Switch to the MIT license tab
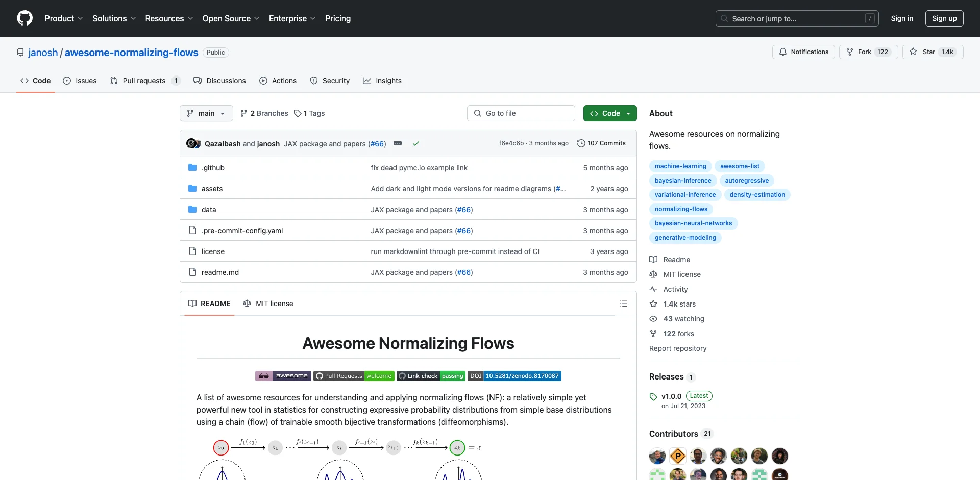This screenshot has width=980, height=480. (x=268, y=304)
